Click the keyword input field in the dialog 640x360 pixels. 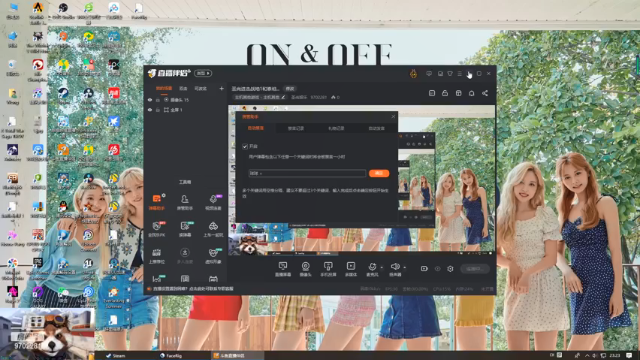[307, 173]
